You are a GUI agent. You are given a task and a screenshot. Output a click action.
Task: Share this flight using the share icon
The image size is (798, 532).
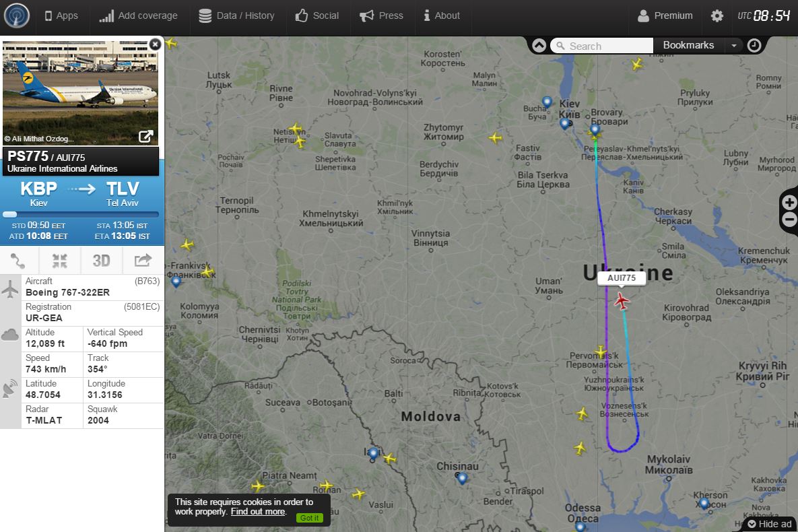pyautogui.click(x=143, y=261)
